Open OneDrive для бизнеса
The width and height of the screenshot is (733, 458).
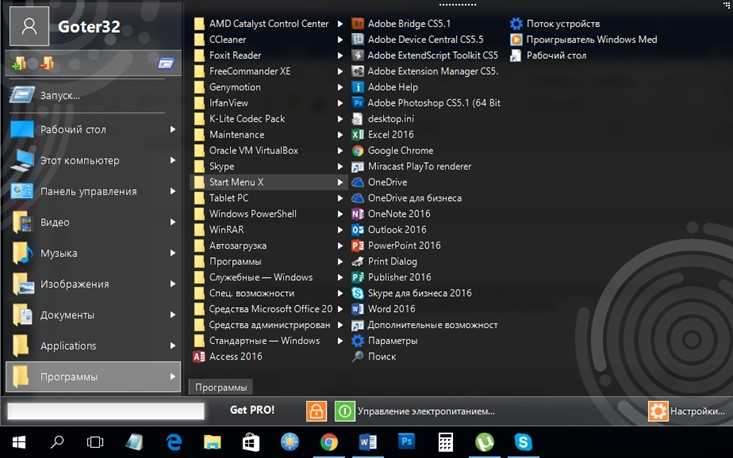coord(406,198)
